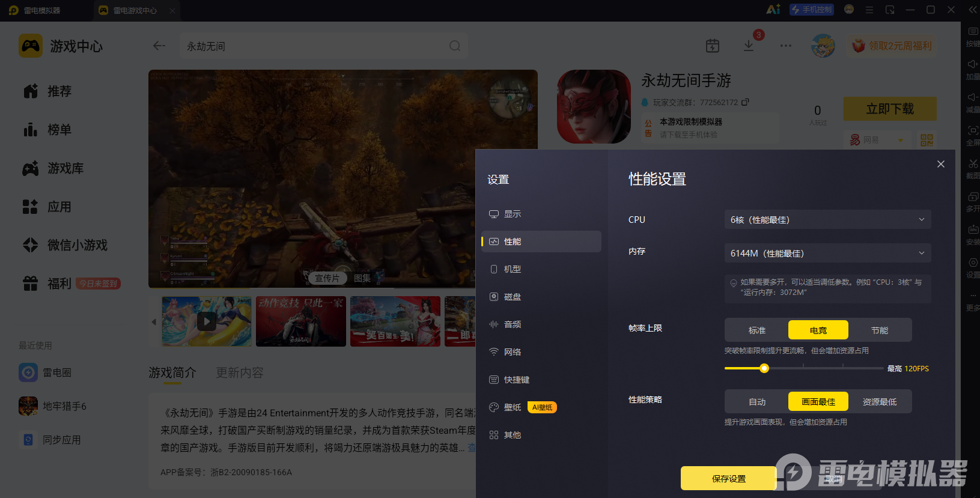980x498 pixels.
Task: Click the 领取2元周福利 reward button
Action: coord(892,46)
